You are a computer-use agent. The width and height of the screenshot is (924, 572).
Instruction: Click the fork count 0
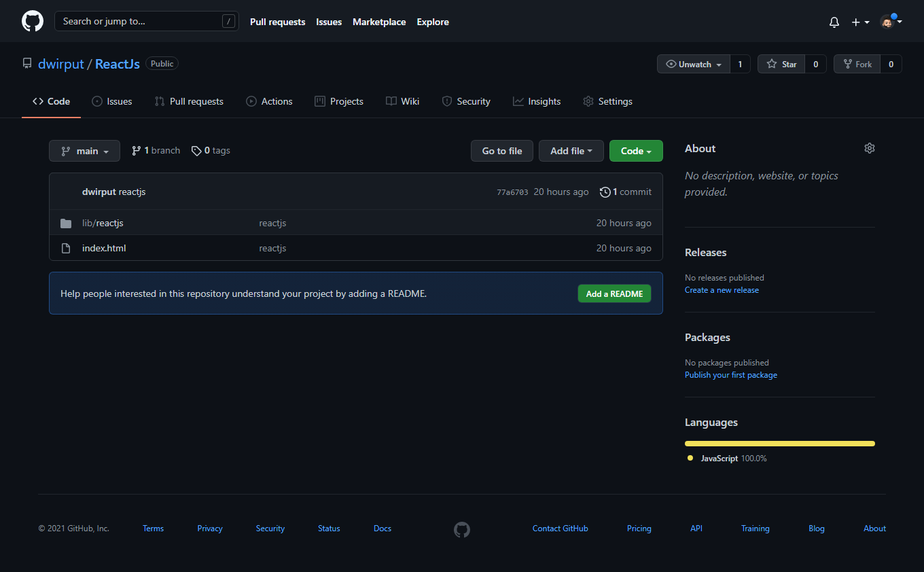(x=891, y=64)
